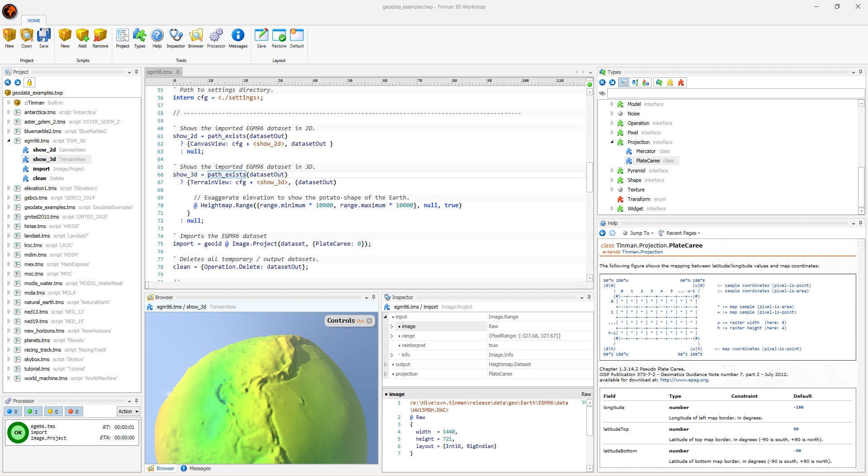Toggle tree view mode in Types panel
Screen dimensions: 868x476
624,82
